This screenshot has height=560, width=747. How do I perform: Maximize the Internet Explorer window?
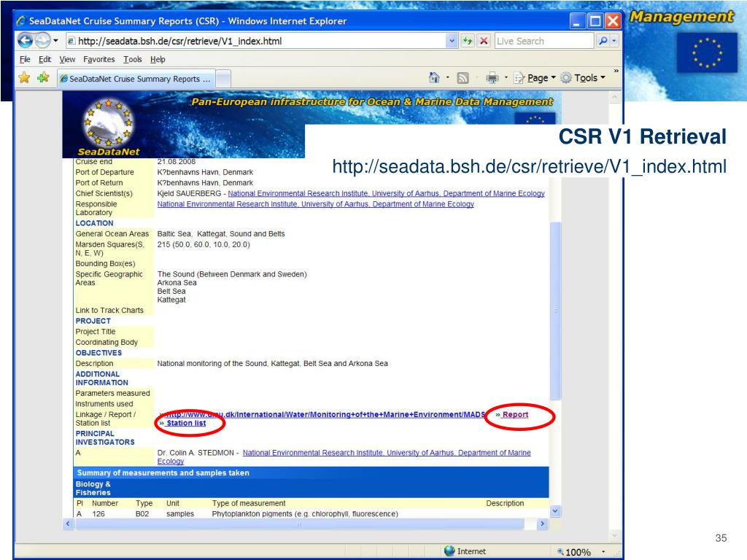[x=595, y=21]
